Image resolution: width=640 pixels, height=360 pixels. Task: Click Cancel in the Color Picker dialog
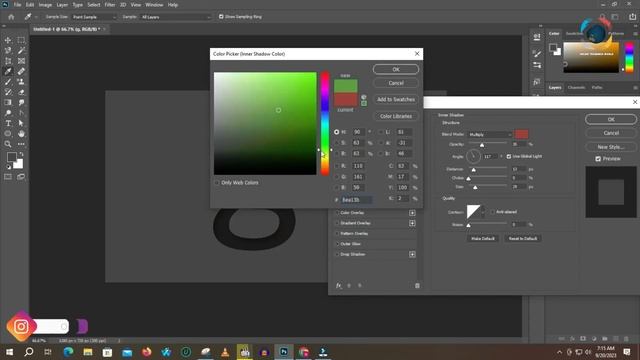pyautogui.click(x=396, y=83)
